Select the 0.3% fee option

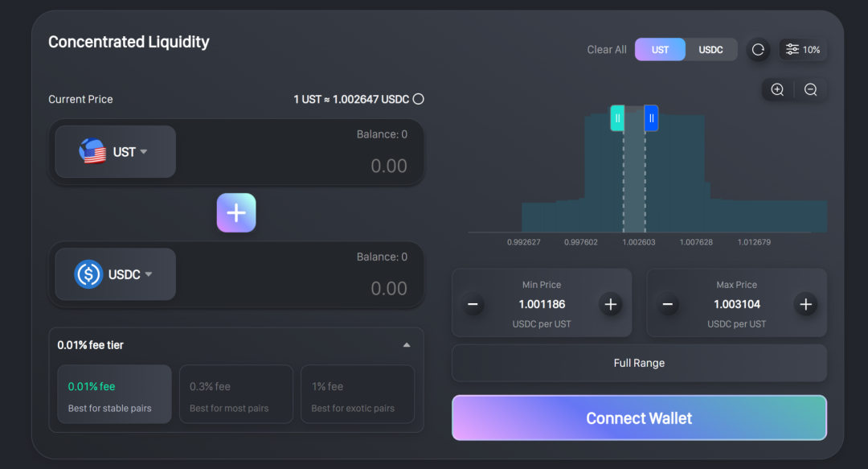click(x=236, y=394)
